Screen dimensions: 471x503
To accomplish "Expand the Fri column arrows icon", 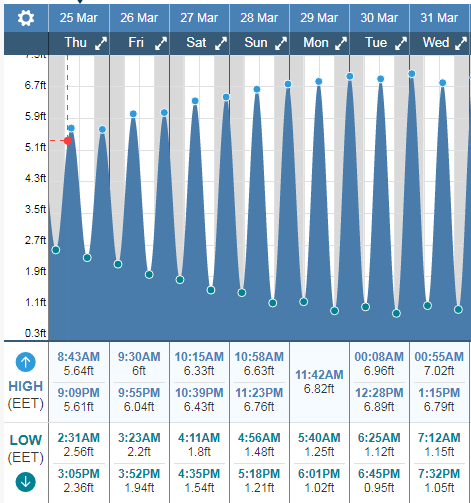I will coord(161,43).
